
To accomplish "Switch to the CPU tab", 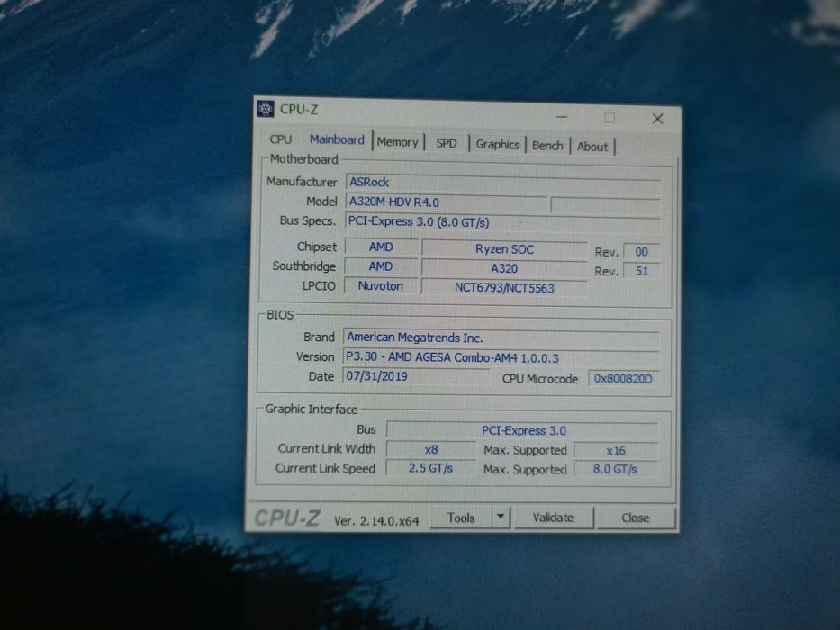I will coord(281,139).
